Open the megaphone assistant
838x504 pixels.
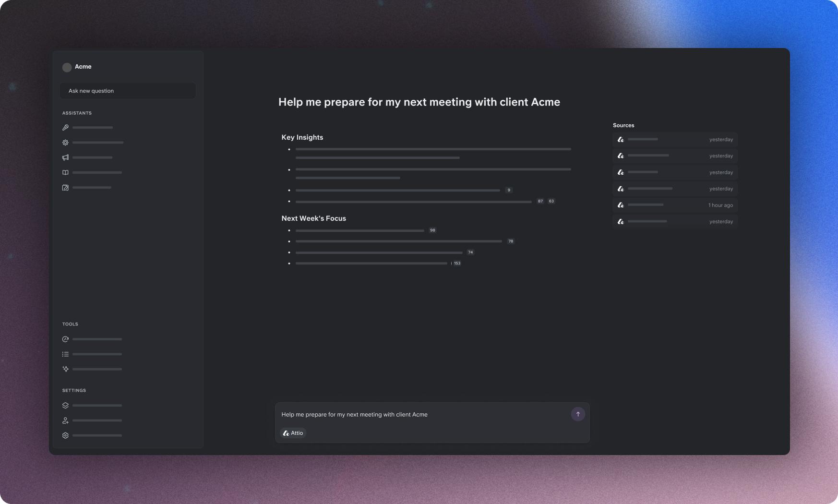(66, 157)
